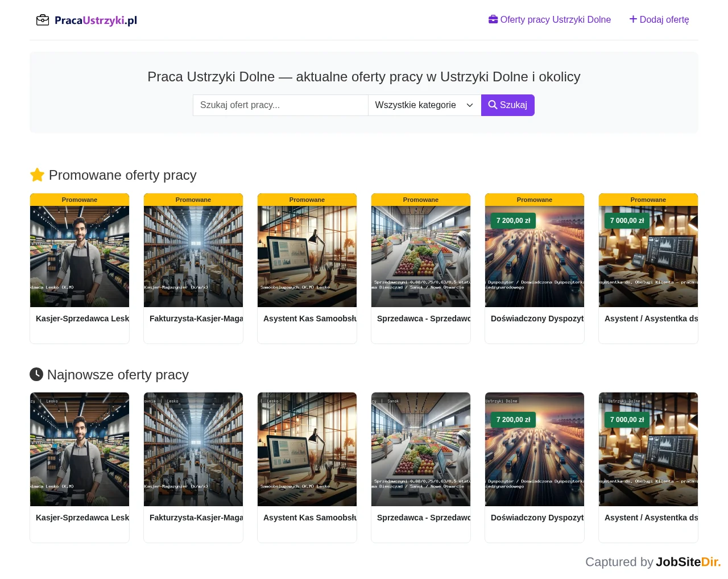Open newest Kasjer-Sprzedawca Lesko thumbnail

coord(80,449)
